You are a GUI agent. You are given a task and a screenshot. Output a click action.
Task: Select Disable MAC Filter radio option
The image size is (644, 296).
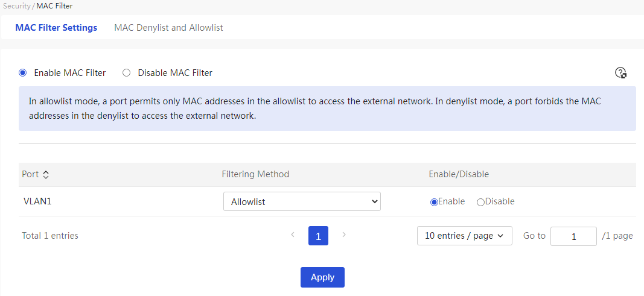(x=127, y=73)
